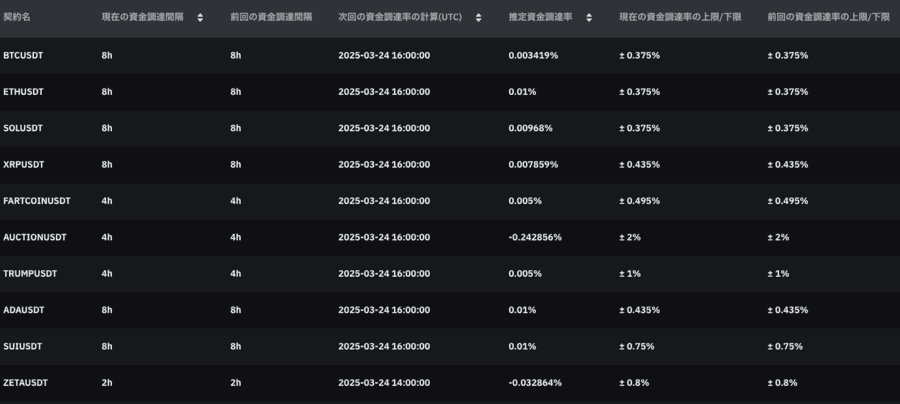Click TRUMPUSDT estimated rate 0.005%
The height and width of the screenshot is (404, 900).
[x=525, y=274]
